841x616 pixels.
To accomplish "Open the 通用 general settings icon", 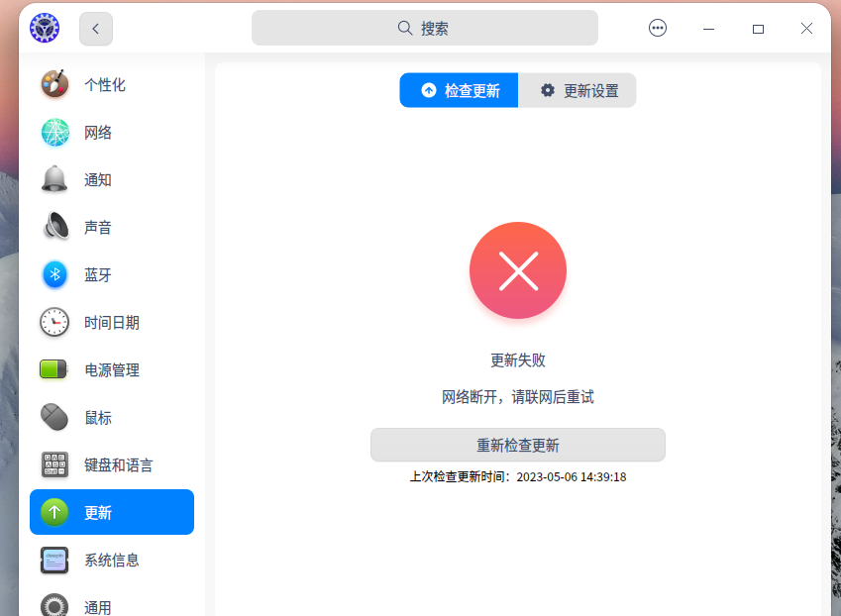I will (54, 604).
